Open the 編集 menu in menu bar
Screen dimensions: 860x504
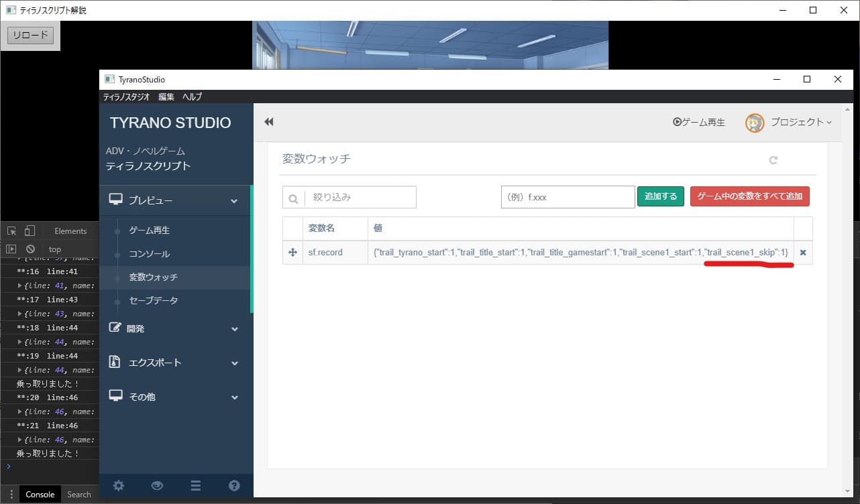tap(166, 97)
